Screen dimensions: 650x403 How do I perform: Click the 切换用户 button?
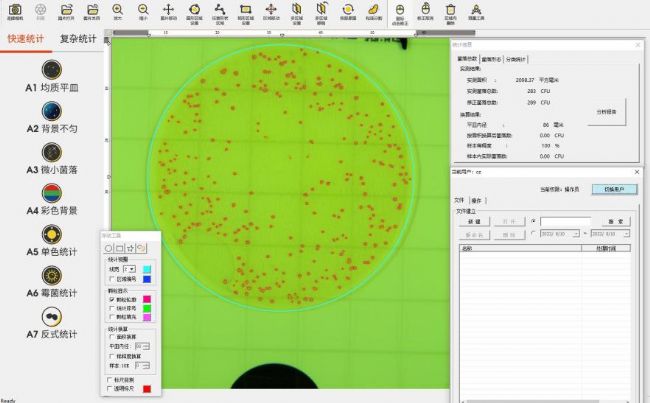click(x=612, y=188)
